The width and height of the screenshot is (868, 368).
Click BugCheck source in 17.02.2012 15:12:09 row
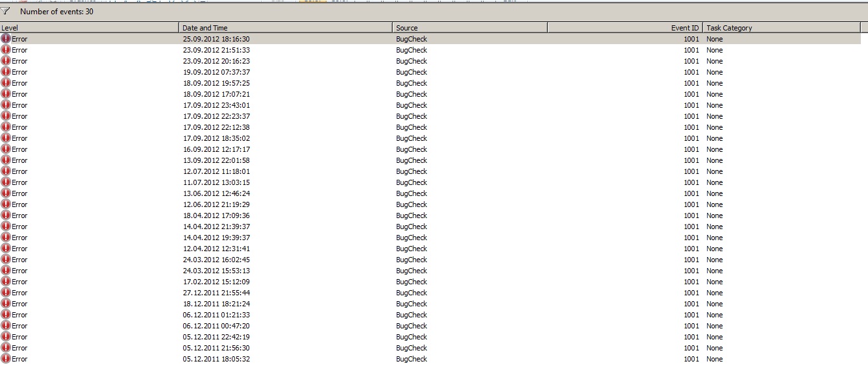412,282
